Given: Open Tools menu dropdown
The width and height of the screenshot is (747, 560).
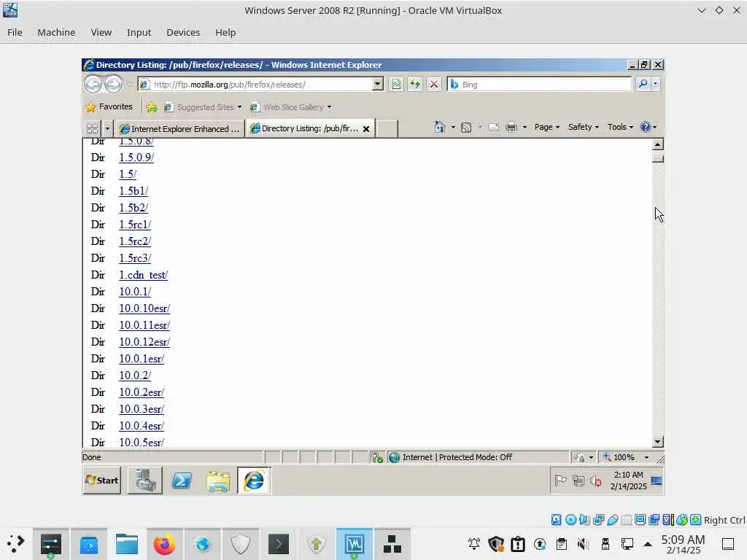Looking at the screenshot, I should tap(620, 127).
